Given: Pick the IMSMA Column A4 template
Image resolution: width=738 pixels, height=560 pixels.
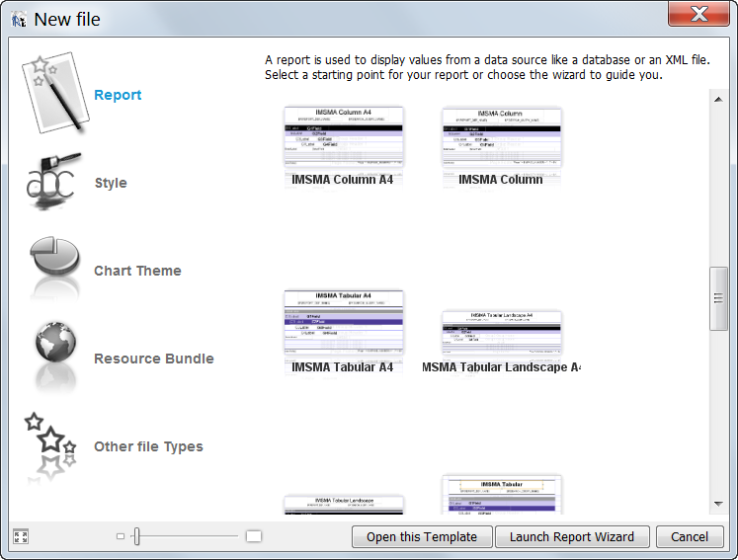Looking at the screenshot, I should 343,146.
